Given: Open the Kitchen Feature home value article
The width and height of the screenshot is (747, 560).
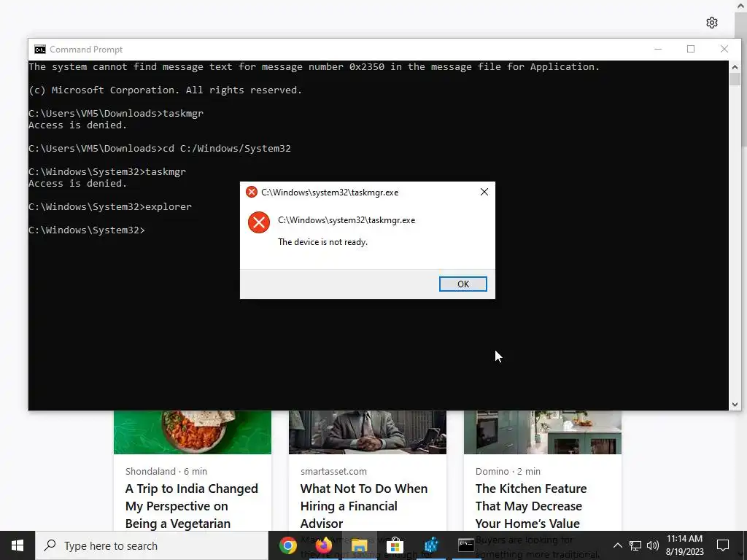Looking at the screenshot, I should coord(531,506).
